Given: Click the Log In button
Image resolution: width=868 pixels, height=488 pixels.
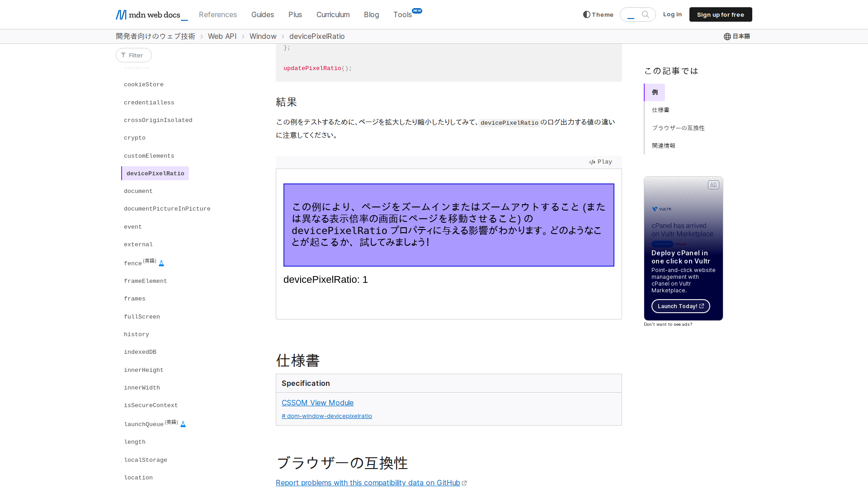Looking at the screenshot, I should [x=672, y=14].
